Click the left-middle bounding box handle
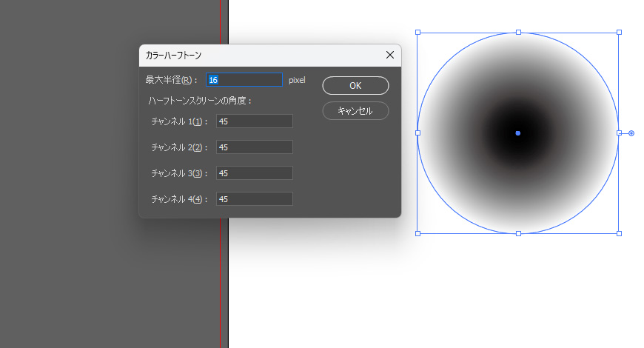The height and width of the screenshot is (348, 644). 417,133
